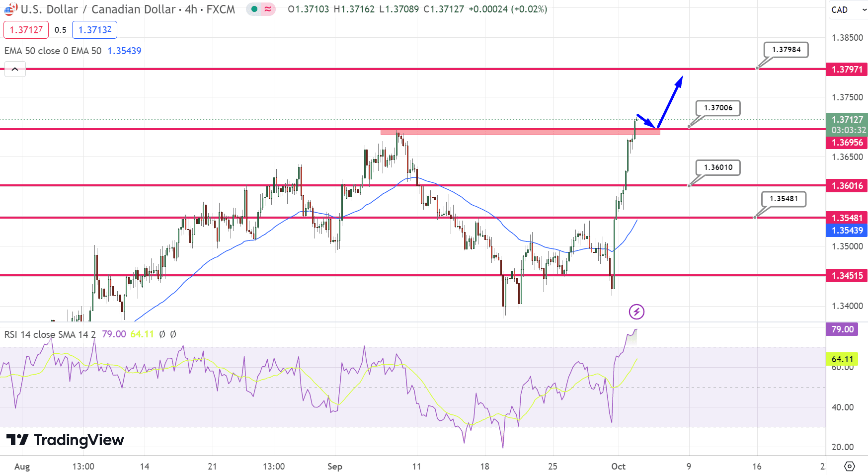Click the Oct label on time axis
Image resolution: width=868 pixels, height=475 pixels.
(x=618, y=467)
